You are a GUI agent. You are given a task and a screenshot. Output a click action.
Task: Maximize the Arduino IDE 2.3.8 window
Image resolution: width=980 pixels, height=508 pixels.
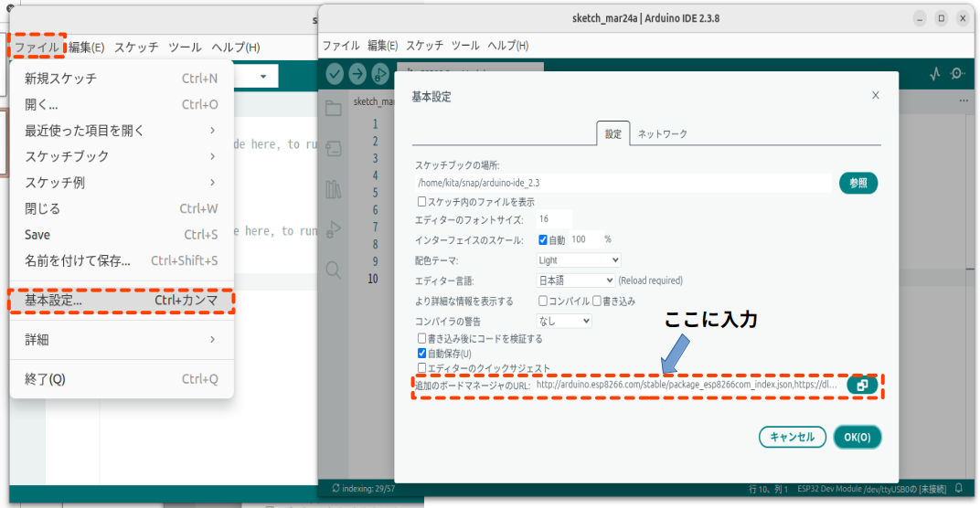[942, 19]
